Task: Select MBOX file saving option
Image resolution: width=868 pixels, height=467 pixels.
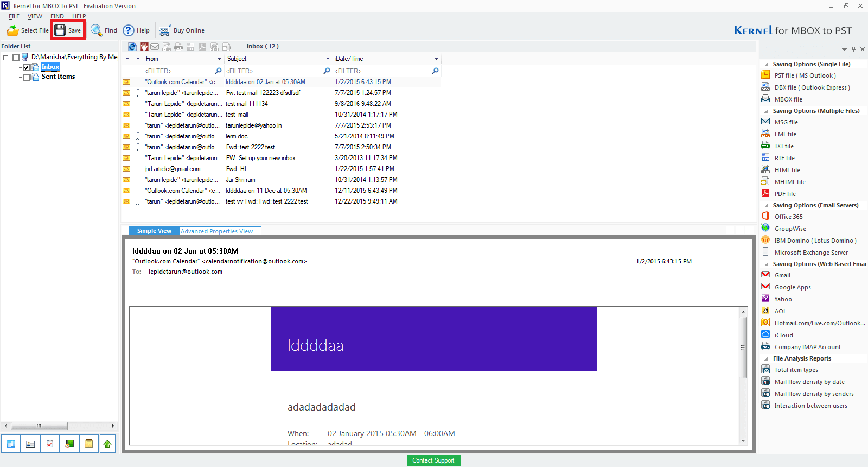Action: [x=782, y=99]
